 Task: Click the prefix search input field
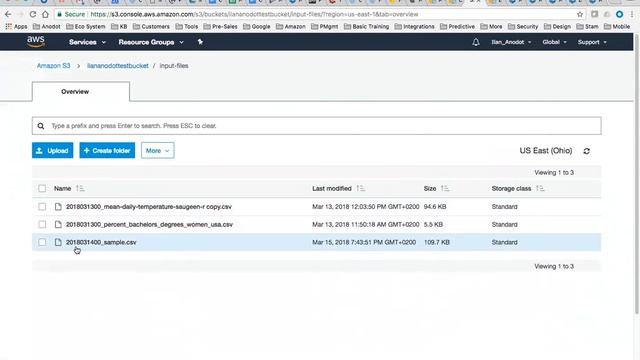pos(316,126)
